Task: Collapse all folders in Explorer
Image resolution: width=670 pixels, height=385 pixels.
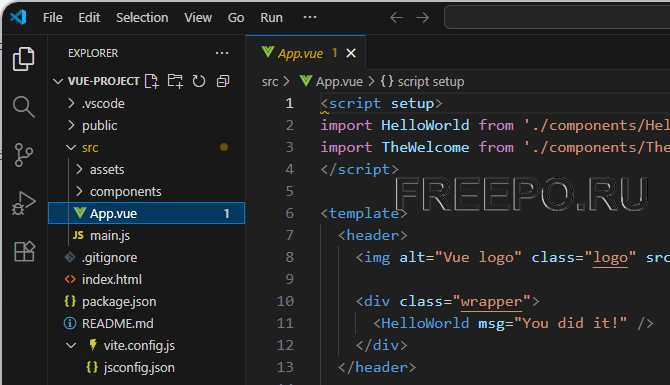Action: tap(223, 81)
